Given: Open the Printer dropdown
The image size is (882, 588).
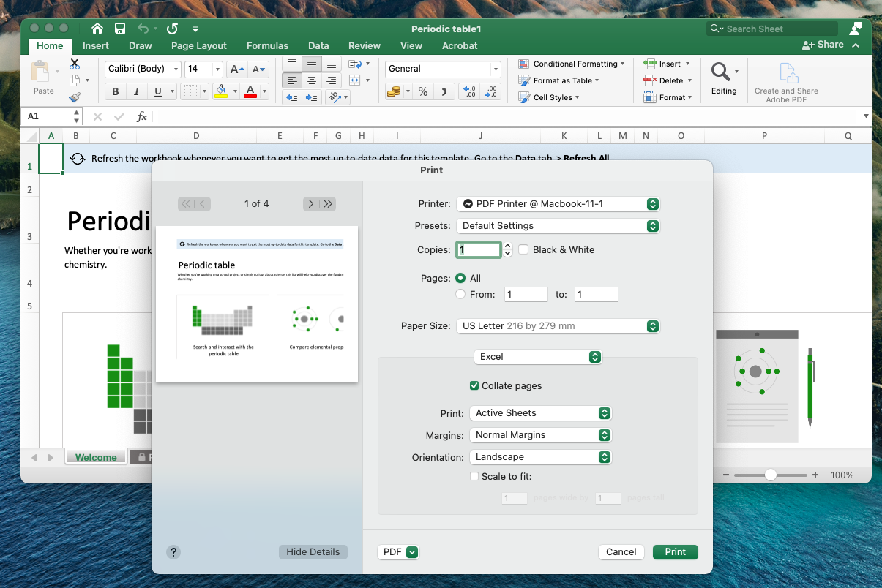Looking at the screenshot, I should pyautogui.click(x=558, y=204).
